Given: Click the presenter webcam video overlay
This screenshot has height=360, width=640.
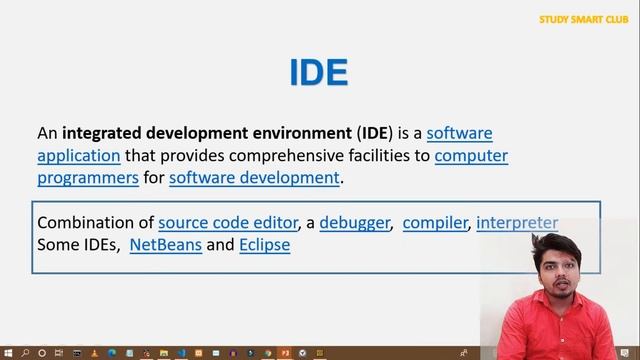Looking at the screenshot, I should click(x=560, y=290).
